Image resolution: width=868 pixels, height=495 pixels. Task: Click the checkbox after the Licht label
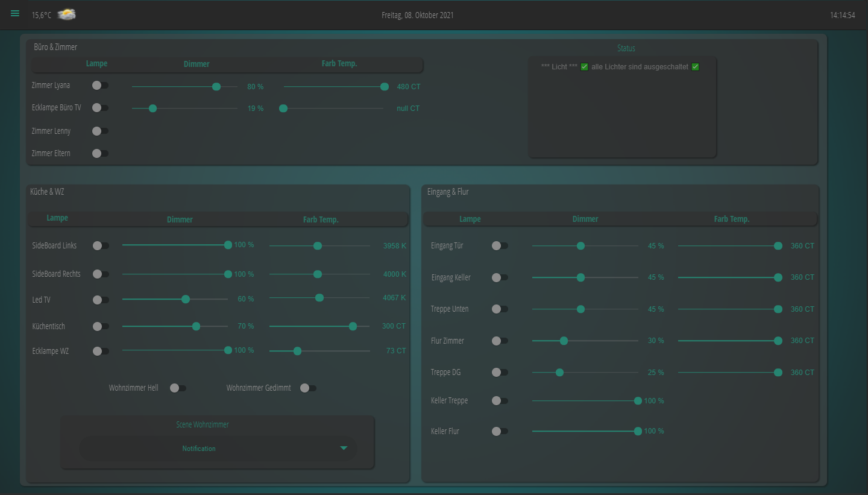(584, 67)
